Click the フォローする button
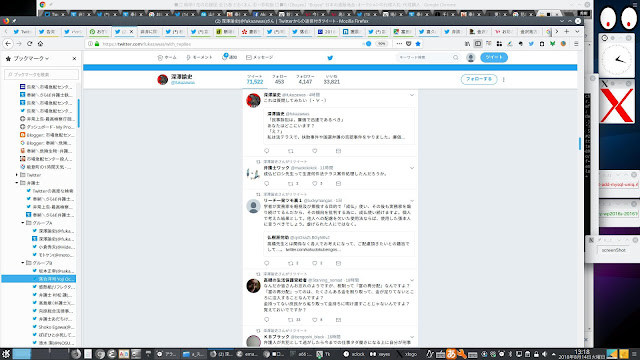The height and width of the screenshot is (360, 640). coord(479,79)
